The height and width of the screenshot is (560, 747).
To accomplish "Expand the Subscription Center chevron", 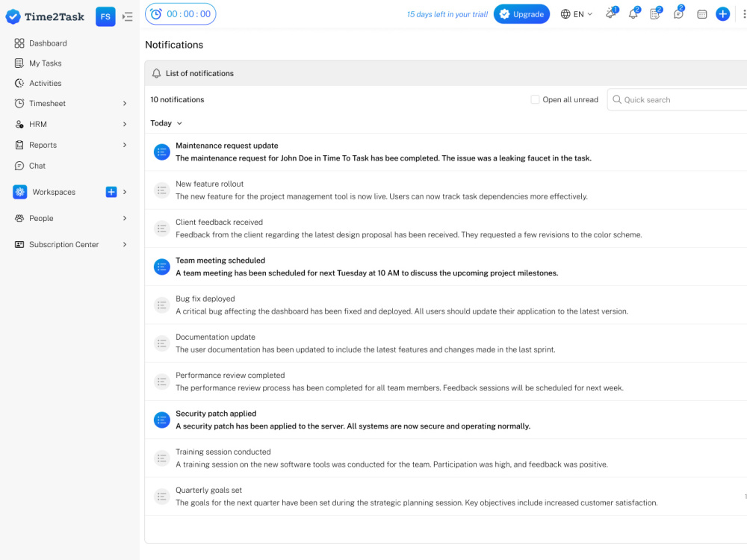I will (125, 244).
